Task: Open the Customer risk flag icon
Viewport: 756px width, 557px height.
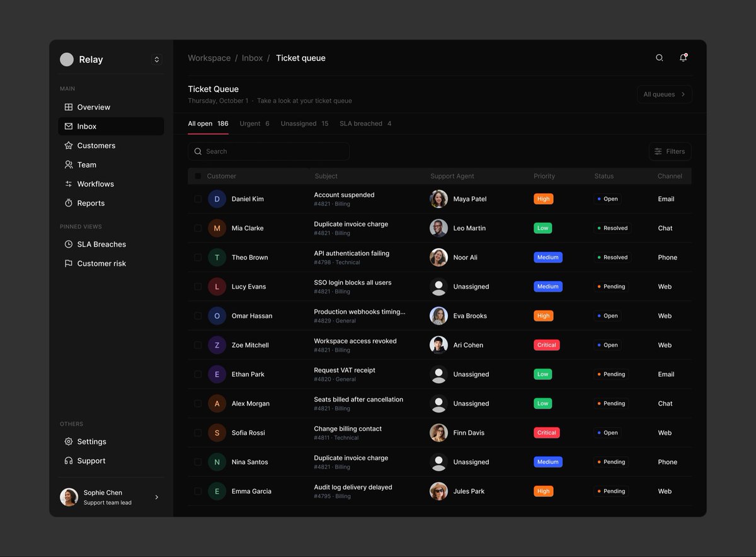Action: (x=69, y=263)
